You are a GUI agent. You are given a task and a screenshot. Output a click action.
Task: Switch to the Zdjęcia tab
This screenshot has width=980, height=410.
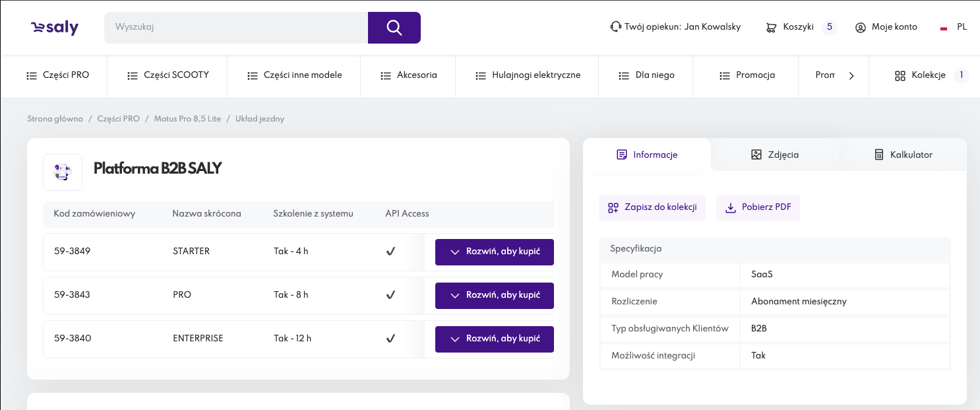[775, 154]
